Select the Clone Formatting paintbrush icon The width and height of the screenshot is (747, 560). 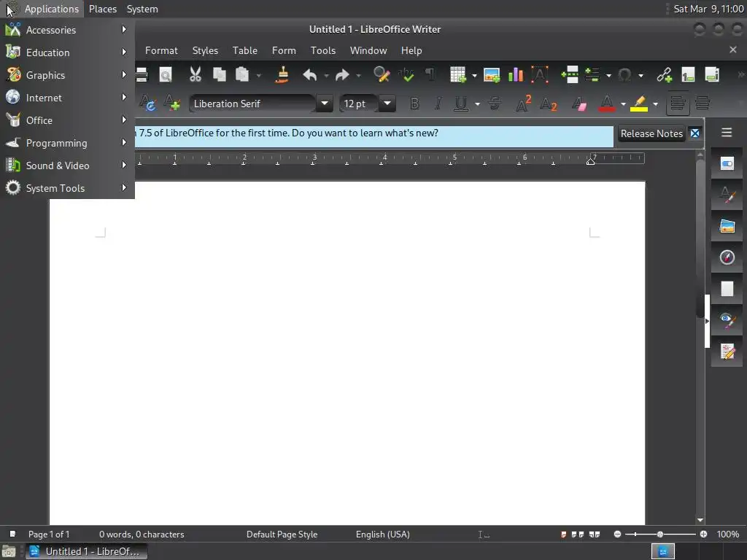coord(282,75)
